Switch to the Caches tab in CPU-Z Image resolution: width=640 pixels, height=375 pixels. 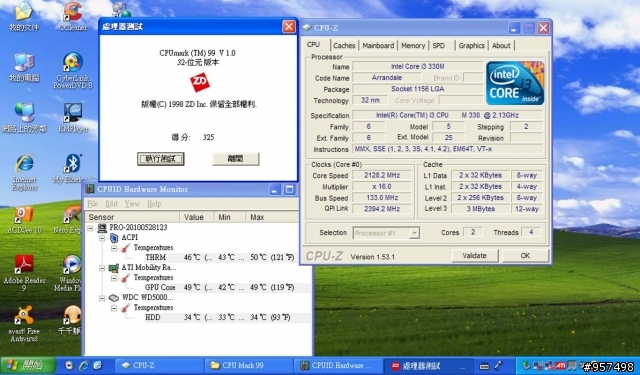tap(344, 46)
